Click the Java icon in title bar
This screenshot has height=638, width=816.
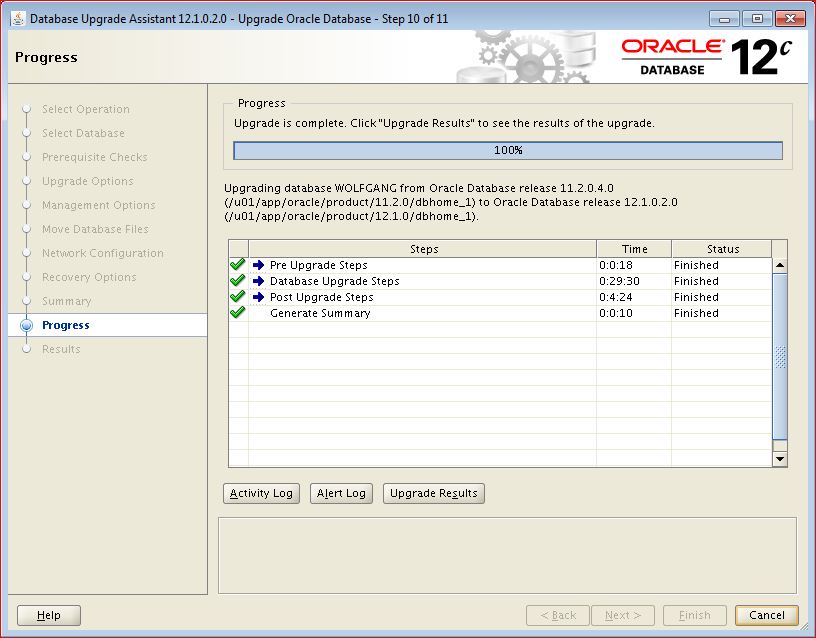tap(18, 19)
